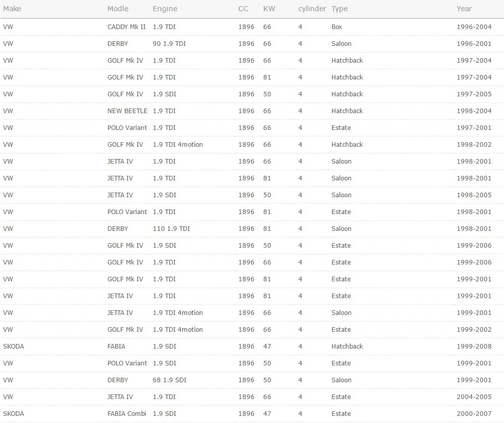Click DERBY in the 110 1.9 TDI row
Image resolution: width=504 pixels, height=423 pixels.
pos(118,229)
